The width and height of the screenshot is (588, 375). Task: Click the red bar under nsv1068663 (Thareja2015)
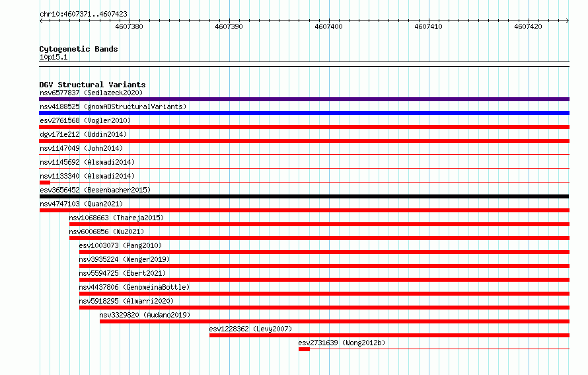click(x=320, y=224)
